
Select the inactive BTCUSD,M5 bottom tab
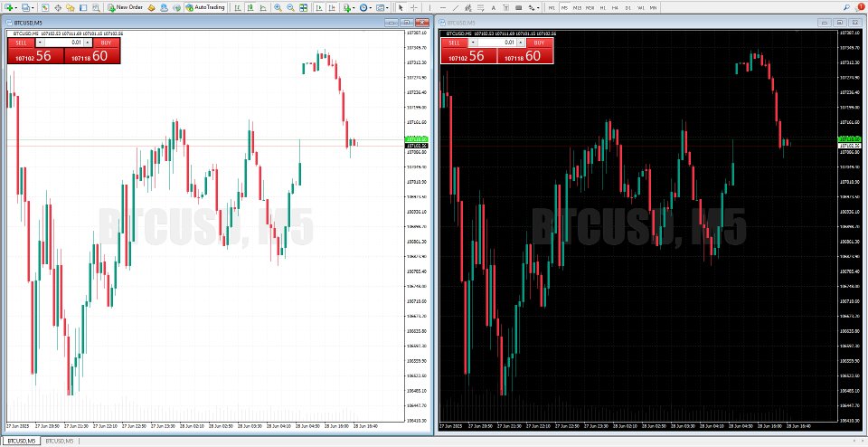coord(60,441)
